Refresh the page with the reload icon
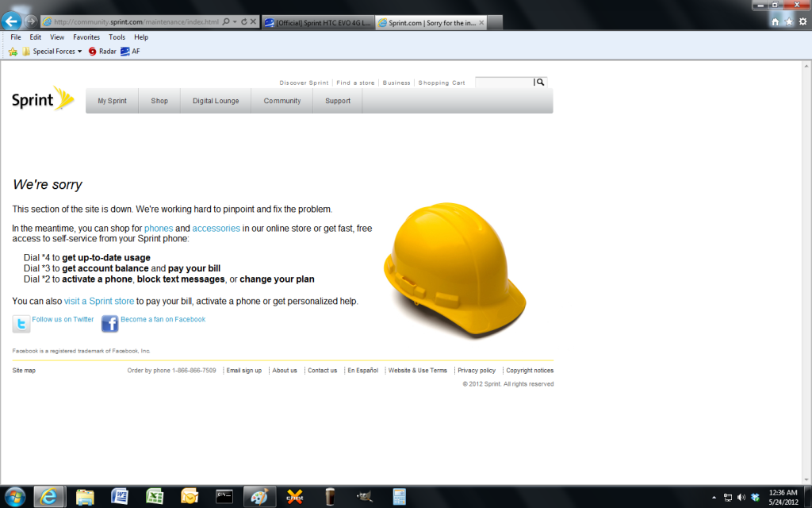This screenshot has width=812, height=508. coord(244,21)
